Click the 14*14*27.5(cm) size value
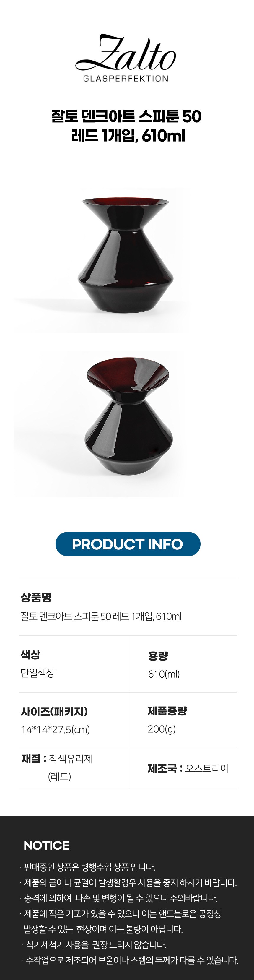Screen dimensions: 254x980 56,730
